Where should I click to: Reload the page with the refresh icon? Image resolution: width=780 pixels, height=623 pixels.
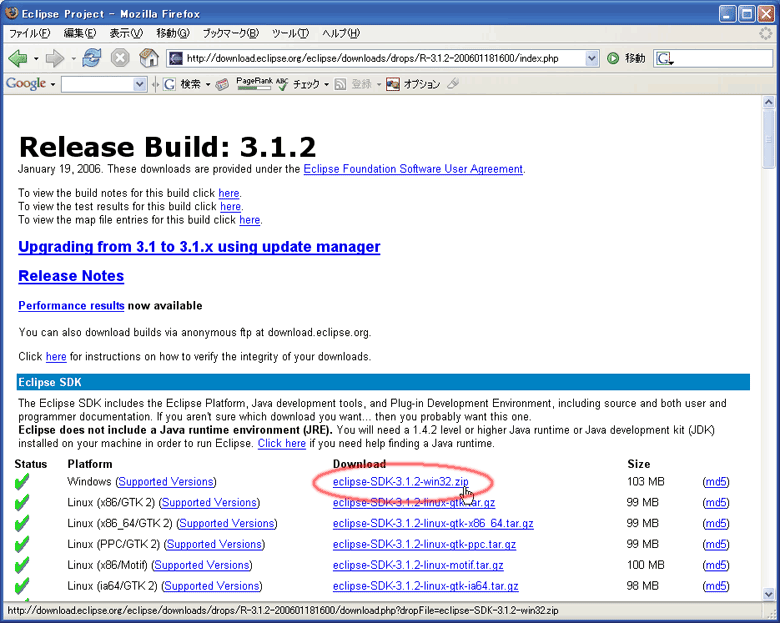pos(92,58)
